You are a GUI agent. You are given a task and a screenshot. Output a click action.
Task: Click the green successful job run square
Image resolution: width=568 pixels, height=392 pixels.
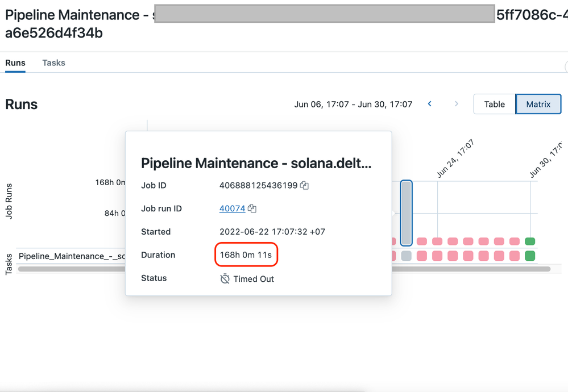[530, 241]
